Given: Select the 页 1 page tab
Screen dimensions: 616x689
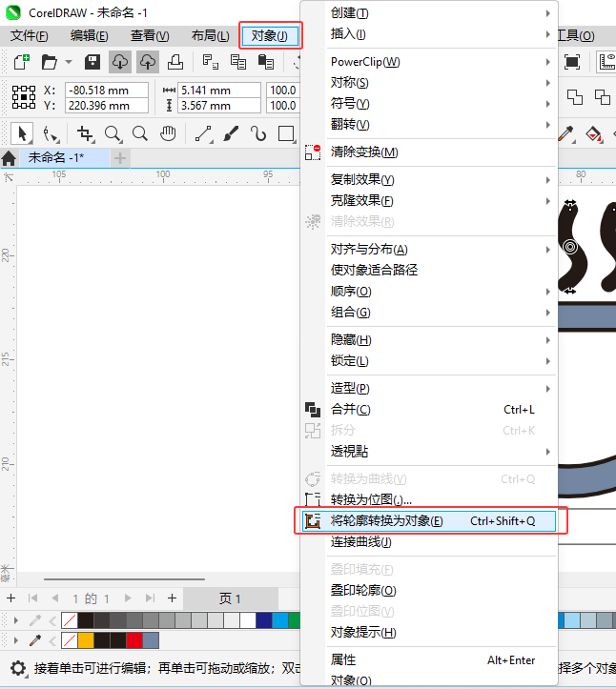Looking at the screenshot, I should coord(231,598).
